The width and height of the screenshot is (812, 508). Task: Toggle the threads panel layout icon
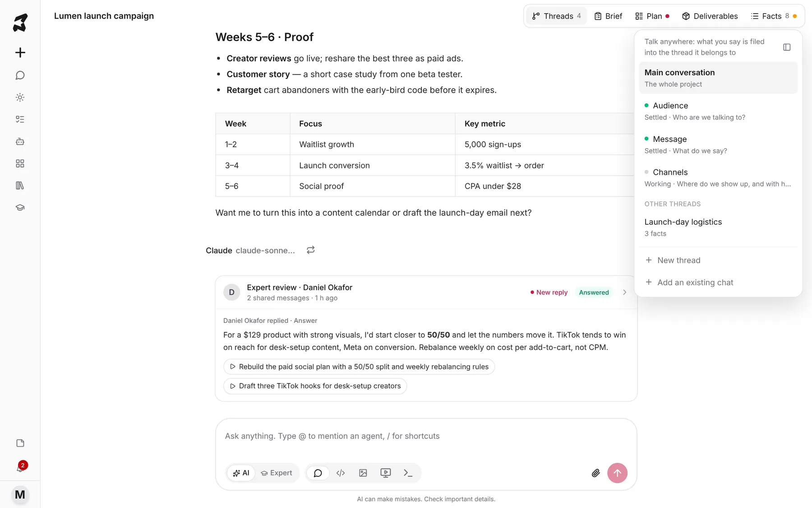[x=787, y=47]
